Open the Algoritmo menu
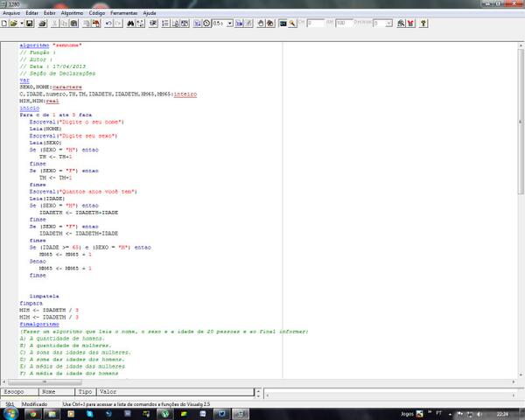This screenshot has width=525, height=420. pos(72,13)
